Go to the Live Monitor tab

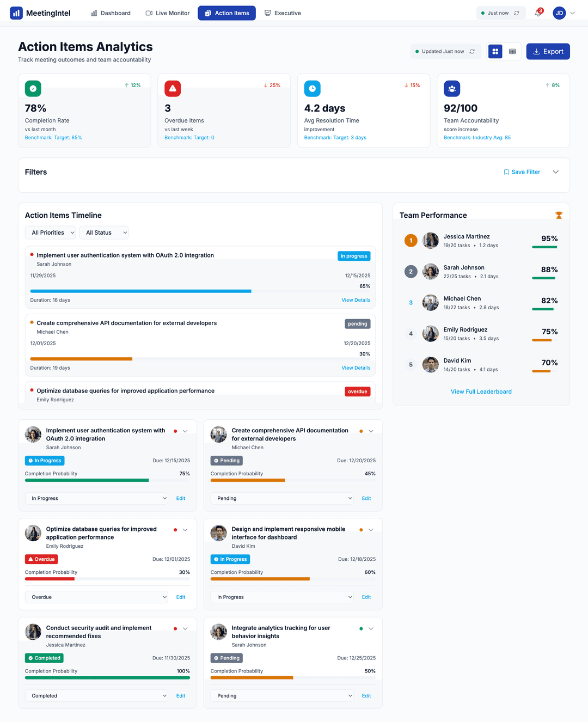(x=168, y=13)
